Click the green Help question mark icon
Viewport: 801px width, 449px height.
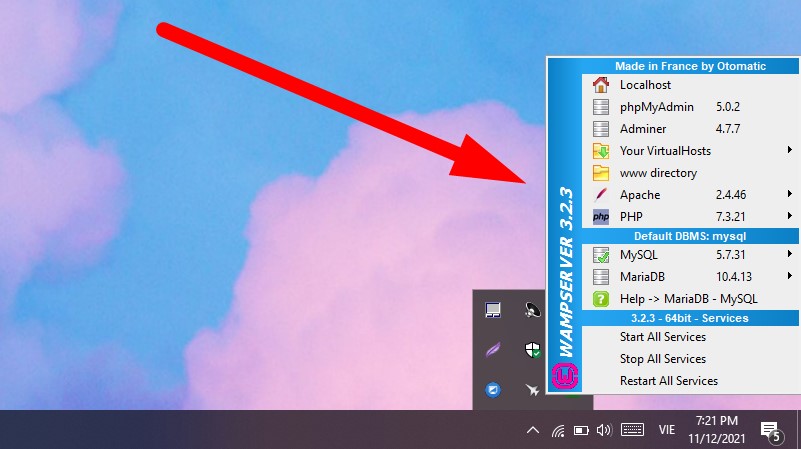[x=601, y=299]
